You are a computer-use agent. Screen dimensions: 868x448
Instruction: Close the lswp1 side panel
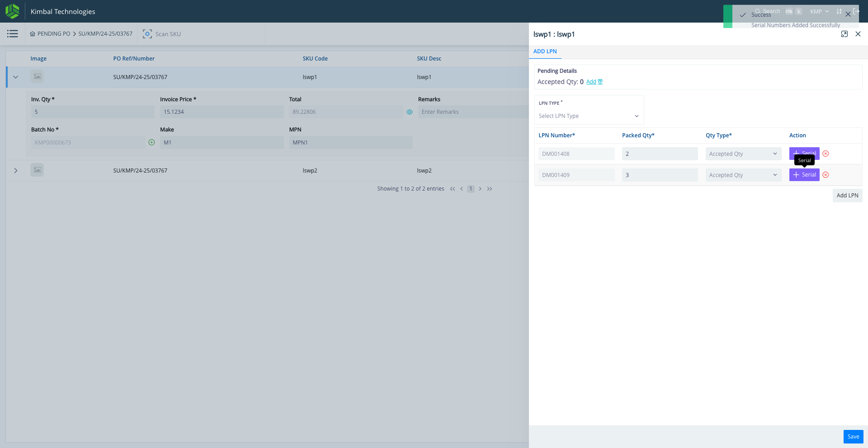858,34
